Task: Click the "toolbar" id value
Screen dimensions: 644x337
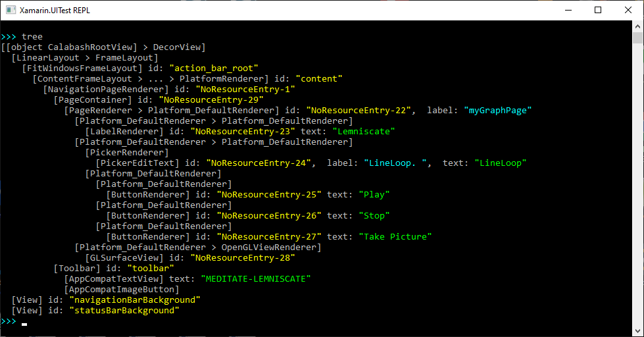Action: click(151, 269)
